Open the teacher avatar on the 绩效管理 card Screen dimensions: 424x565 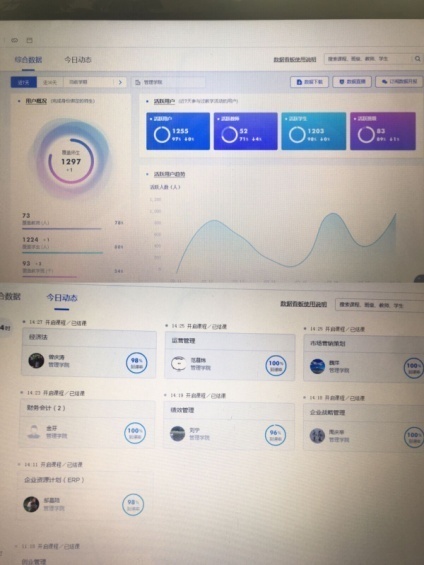pos(178,433)
